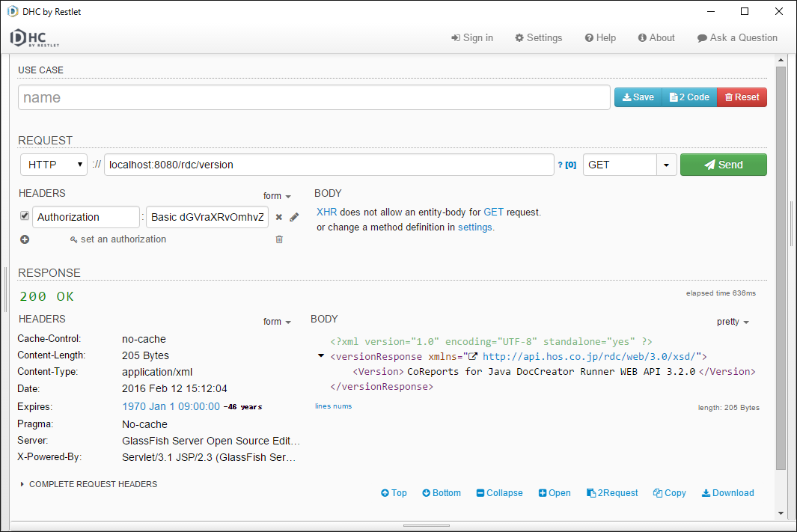Click the Authorization header name field

(86, 217)
